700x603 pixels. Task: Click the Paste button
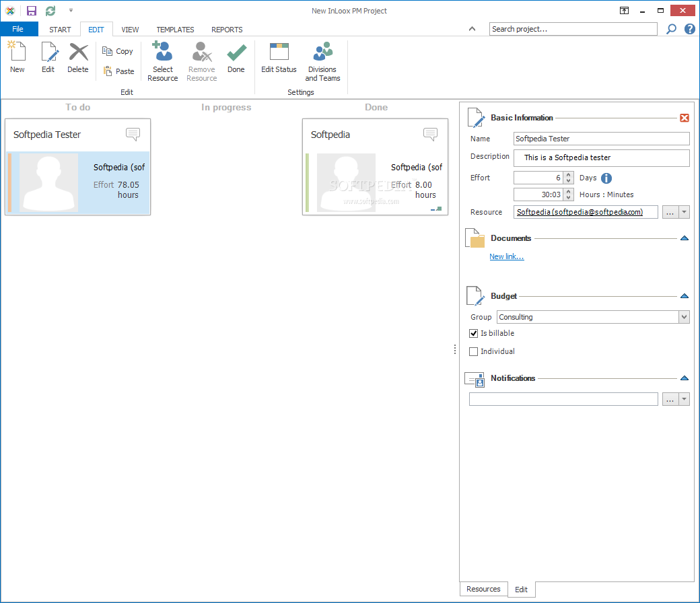[118, 71]
